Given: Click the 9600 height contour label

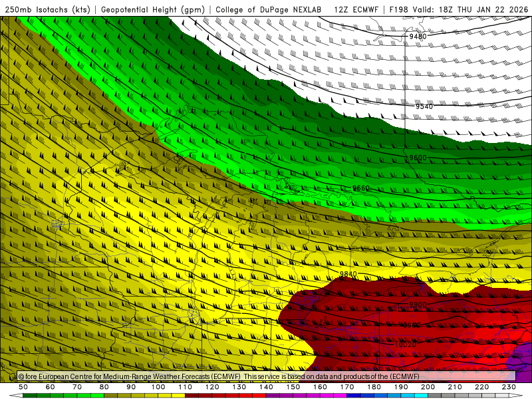Looking at the screenshot, I should click(418, 158).
